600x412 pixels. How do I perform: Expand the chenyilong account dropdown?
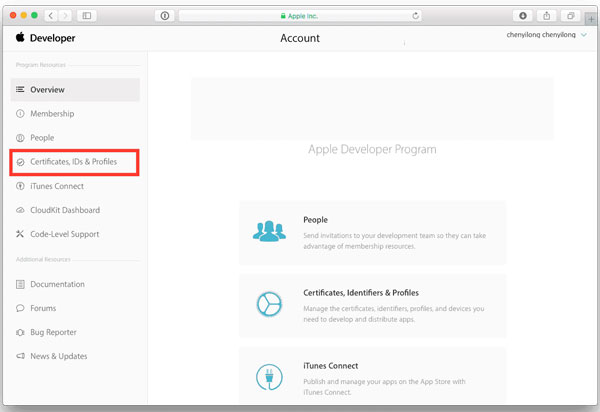click(584, 37)
